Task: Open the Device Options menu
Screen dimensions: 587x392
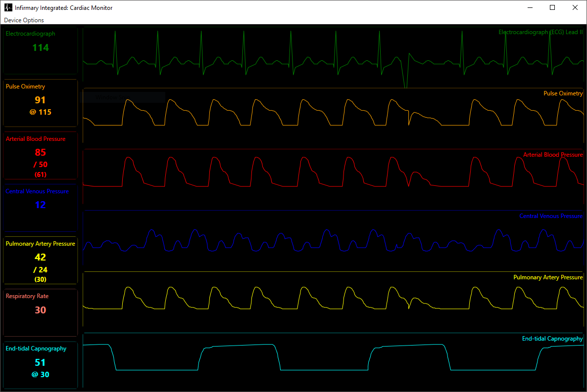Action: (x=24, y=20)
